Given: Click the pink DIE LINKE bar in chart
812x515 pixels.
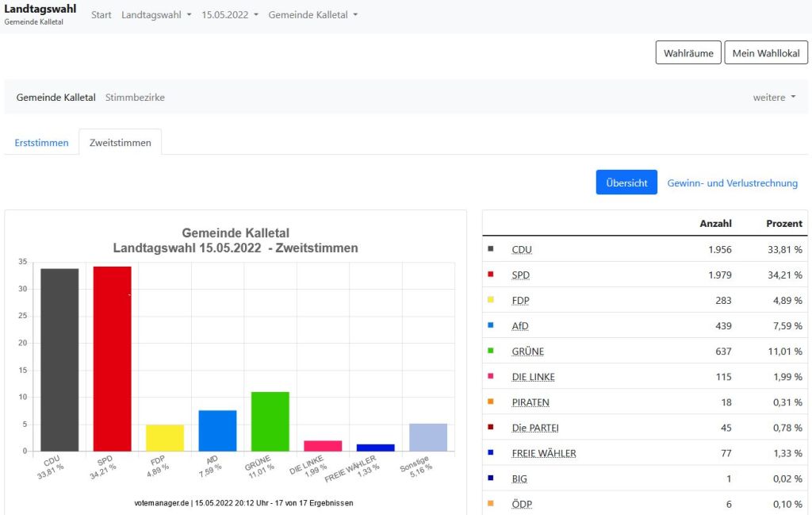Looking at the screenshot, I should click(x=323, y=446).
